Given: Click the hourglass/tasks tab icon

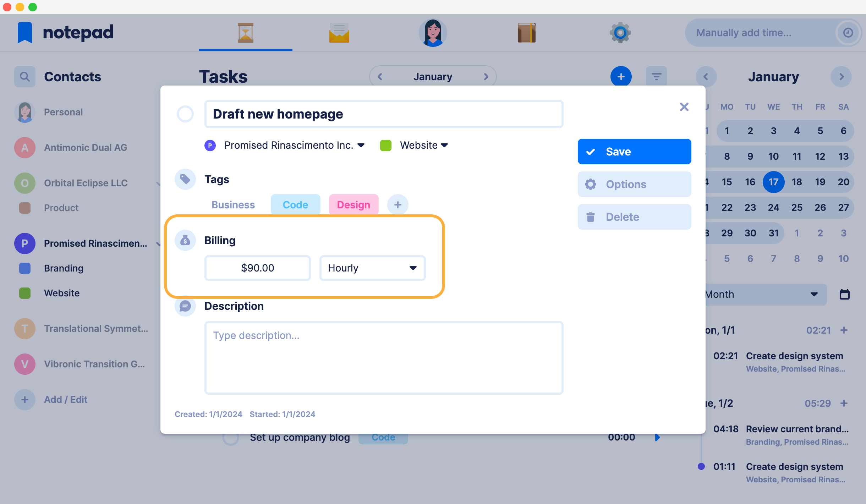Looking at the screenshot, I should point(245,32).
